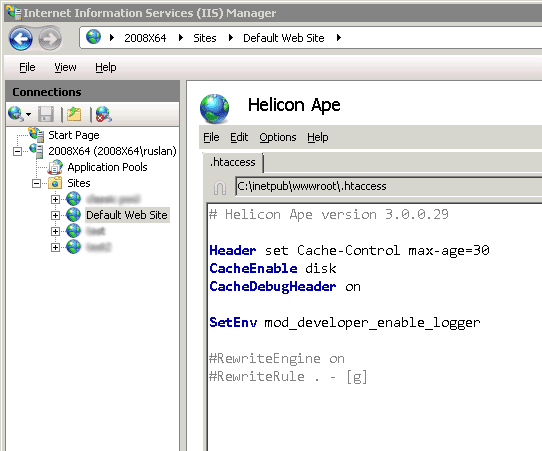This screenshot has height=451, width=542.
Task: Click the C:\inetpub\wwwroot\.htaccess path field
Action: (389, 187)
